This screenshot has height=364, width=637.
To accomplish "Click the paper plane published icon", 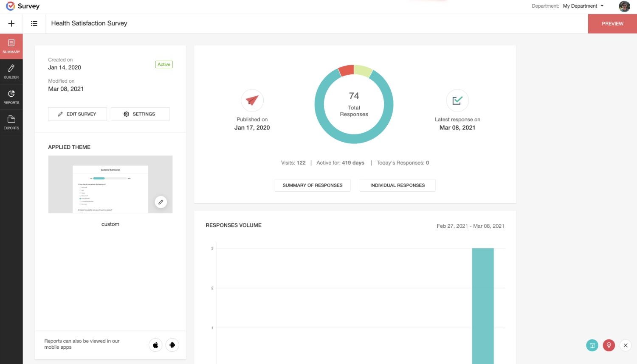I will point(252,101).
